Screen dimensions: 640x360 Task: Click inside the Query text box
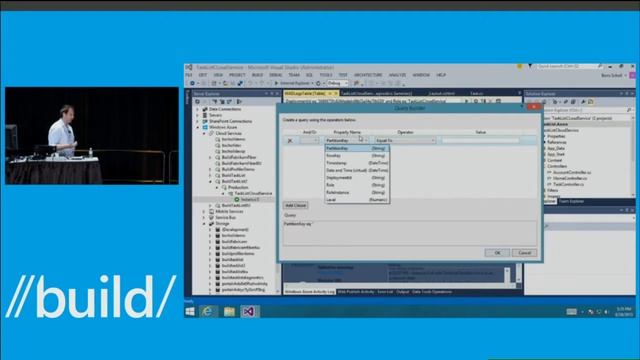click(x=410, y=233)
